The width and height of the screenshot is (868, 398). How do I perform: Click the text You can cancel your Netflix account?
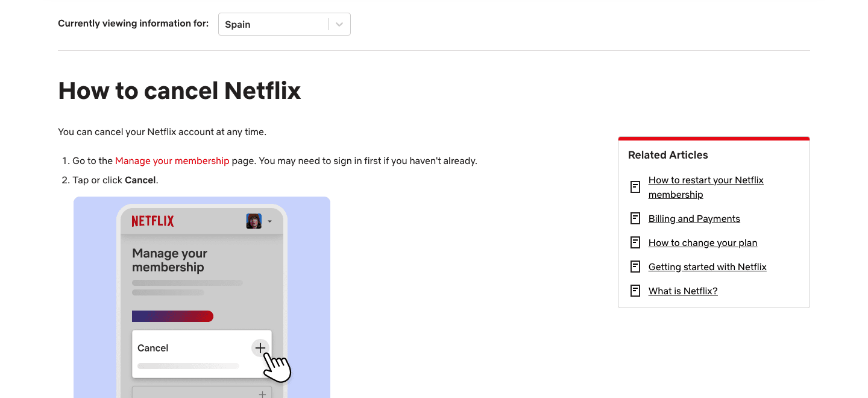tap(162, 132)
